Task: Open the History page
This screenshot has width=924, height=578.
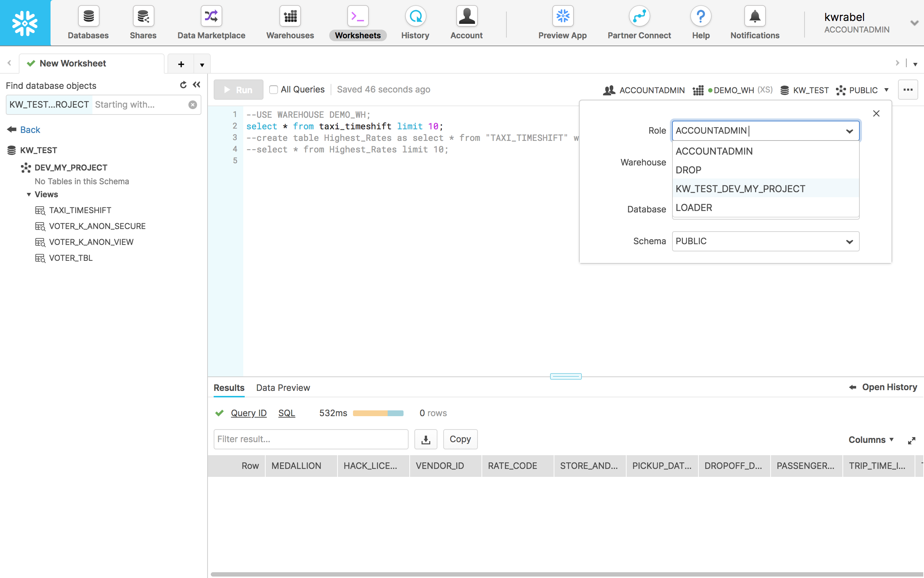Action: pos(415,23)
